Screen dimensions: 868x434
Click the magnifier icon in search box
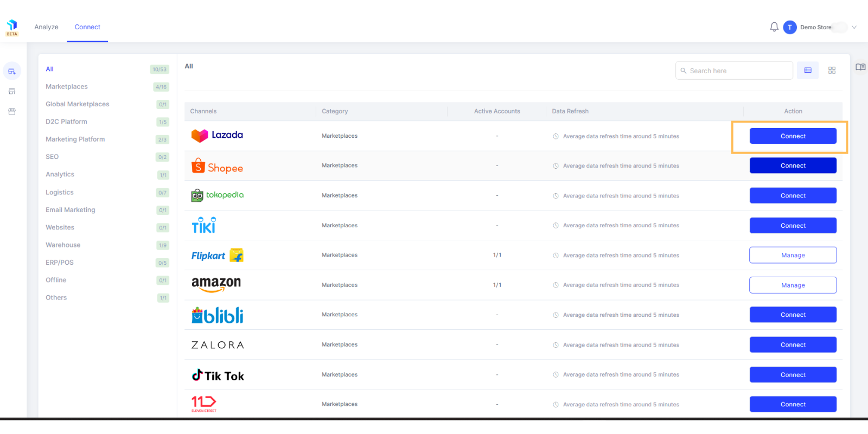tap(684, 71)
